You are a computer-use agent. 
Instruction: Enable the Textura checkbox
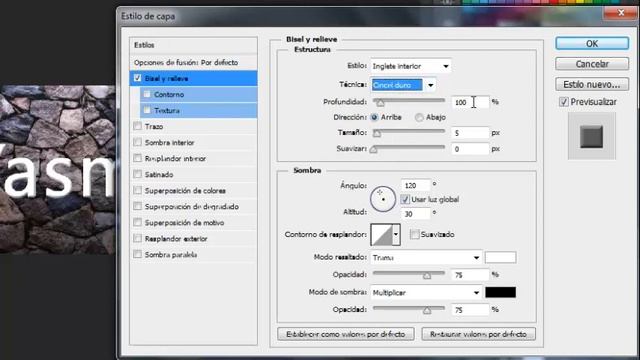[x=147, y=110]
